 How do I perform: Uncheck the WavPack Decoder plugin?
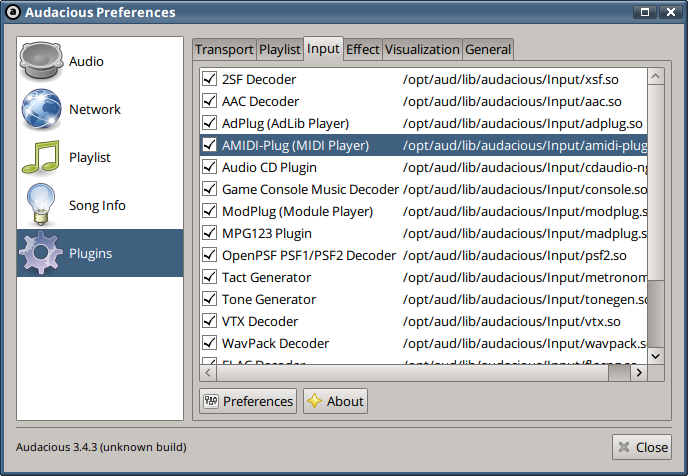click(x=209, y=343)
